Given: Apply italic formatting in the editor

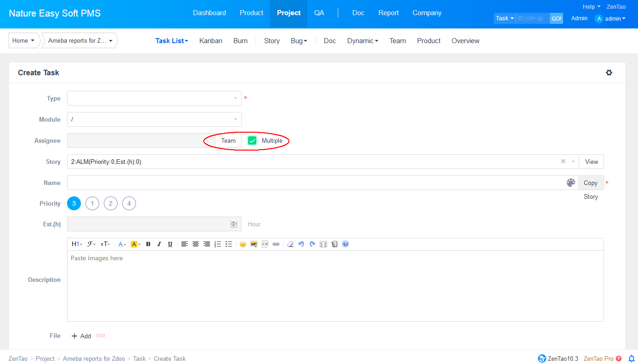Looking at the screenshot, I should [159, 244].
